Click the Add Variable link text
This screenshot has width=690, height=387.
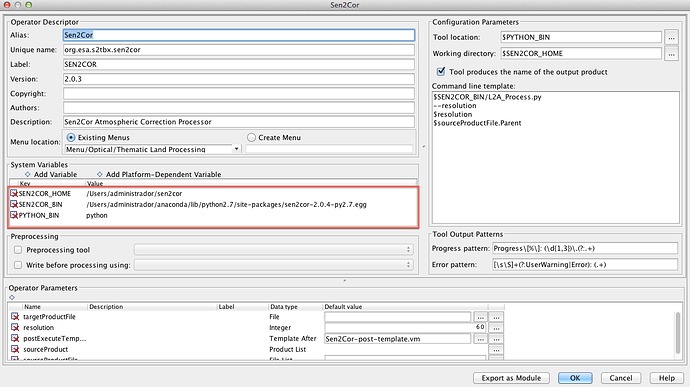[x=55, y=174]
